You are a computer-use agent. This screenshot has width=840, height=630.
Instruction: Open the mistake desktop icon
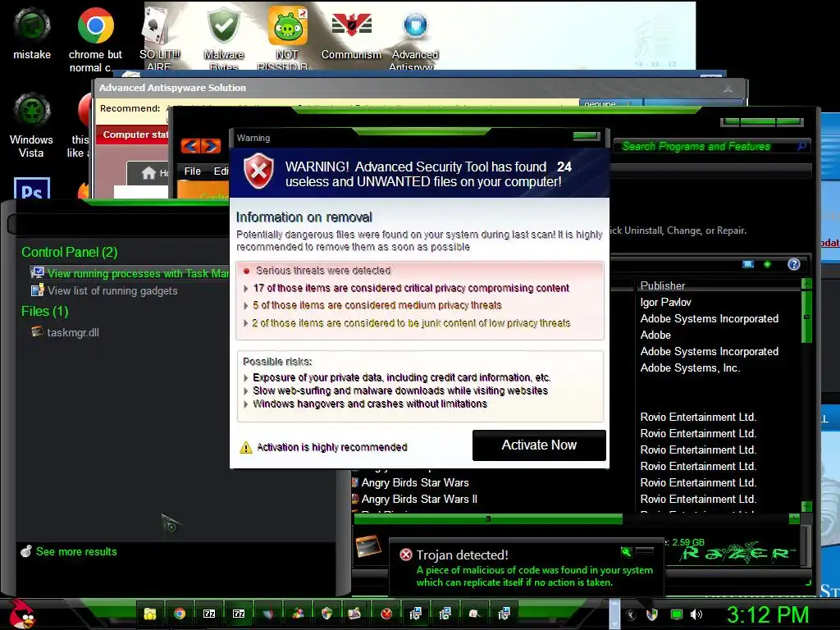pyautogui.click(x=32, y=34)
